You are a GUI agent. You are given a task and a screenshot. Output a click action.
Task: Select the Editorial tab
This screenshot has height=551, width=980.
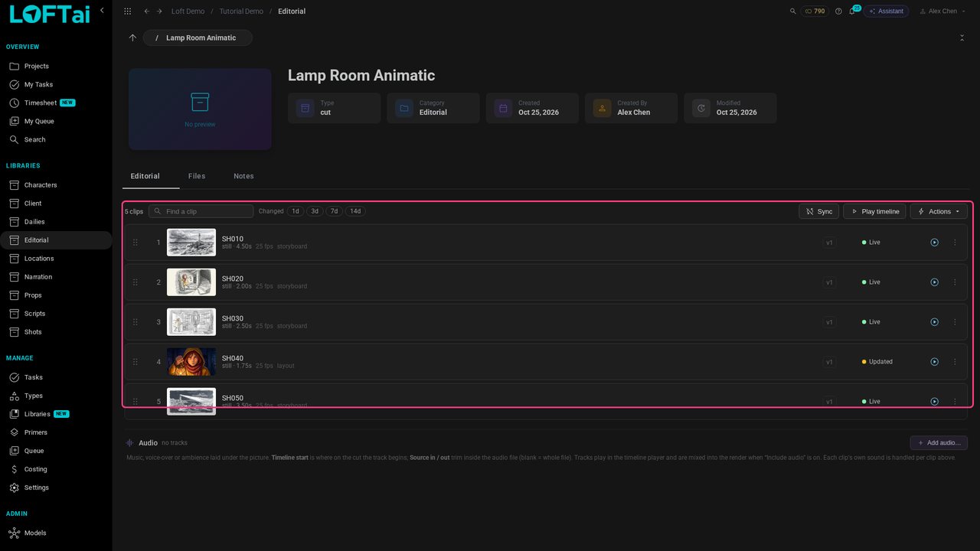(145, 176)
